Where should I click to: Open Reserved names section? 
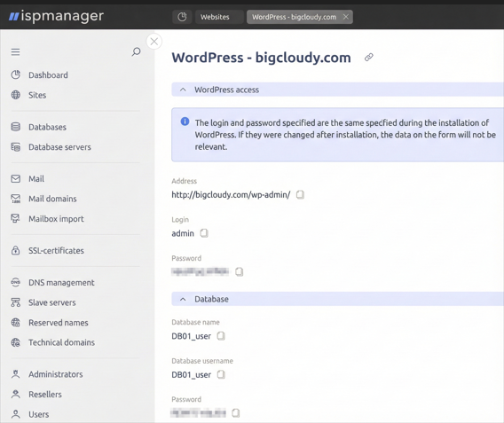59,323
